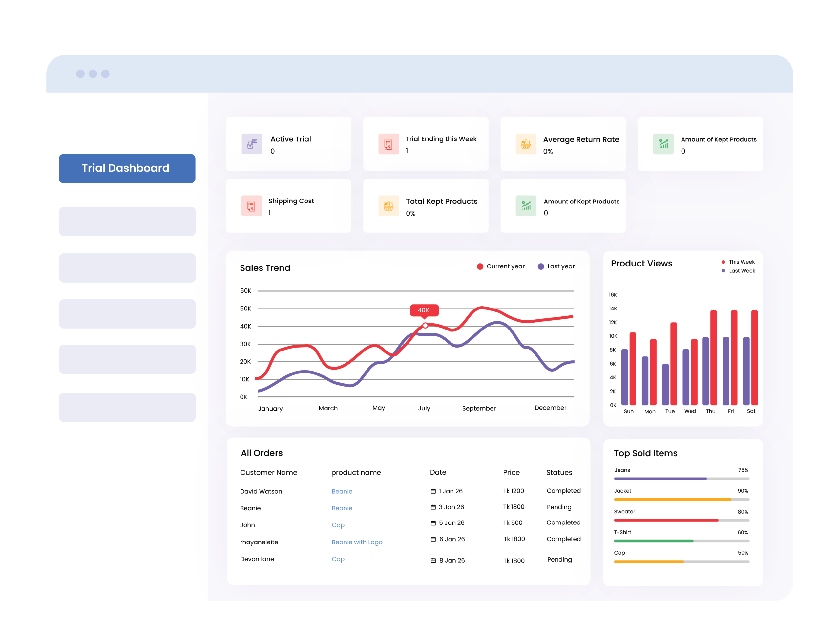Image resolution: width=840 pixels, height=639 pixels.
Task: Click the 40K July data point
Action: coord(425,326)
